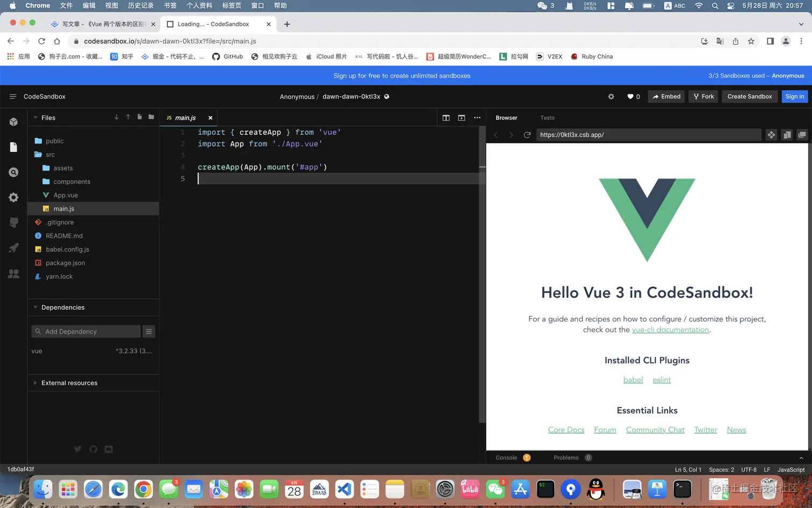This screenshot has height=508, width=812.
Task: Focus the Add Dependency input
Action: [x=86, y=332]
